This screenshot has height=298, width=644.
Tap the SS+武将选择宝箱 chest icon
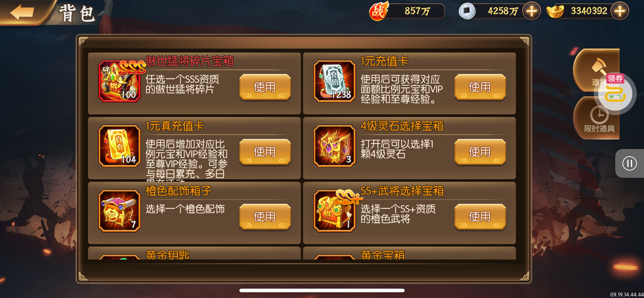click(x=335, y=211)
